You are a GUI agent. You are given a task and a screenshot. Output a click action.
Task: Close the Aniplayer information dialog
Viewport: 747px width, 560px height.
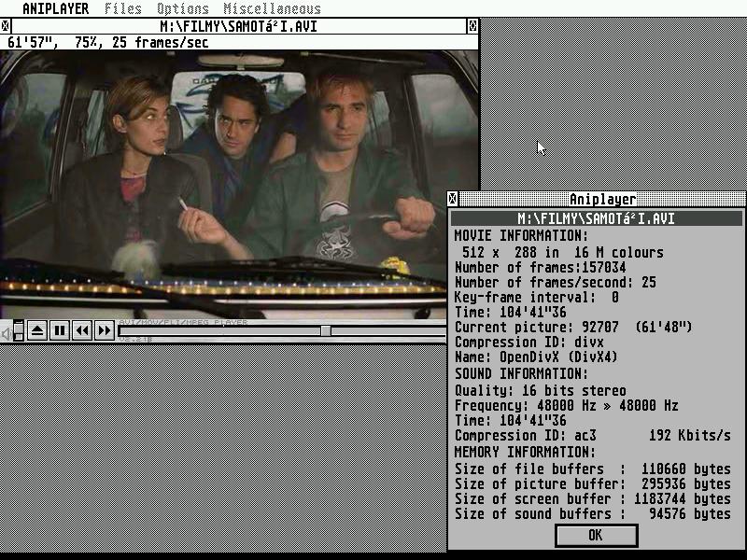[x=596, y=535]
